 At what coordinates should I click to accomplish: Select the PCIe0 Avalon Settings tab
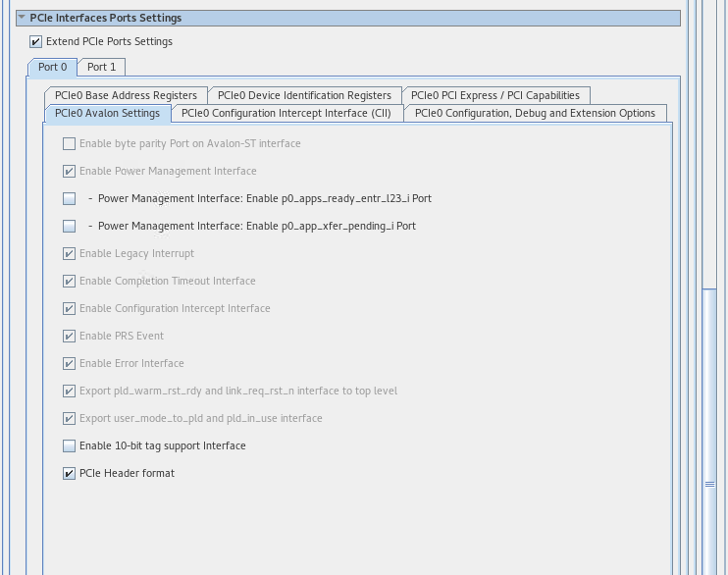pos(107,114)
